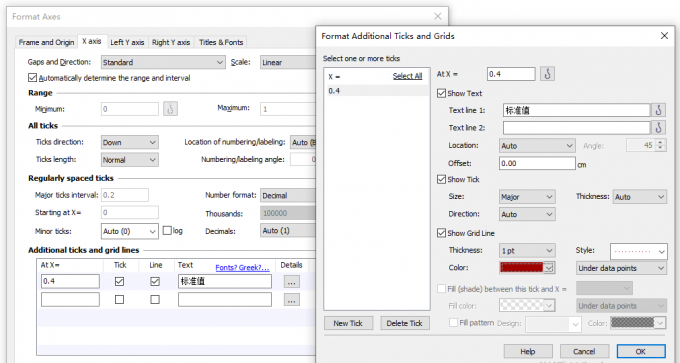Open the Titles & Fonts tab
Screen dimensions: 680x363
221,43
